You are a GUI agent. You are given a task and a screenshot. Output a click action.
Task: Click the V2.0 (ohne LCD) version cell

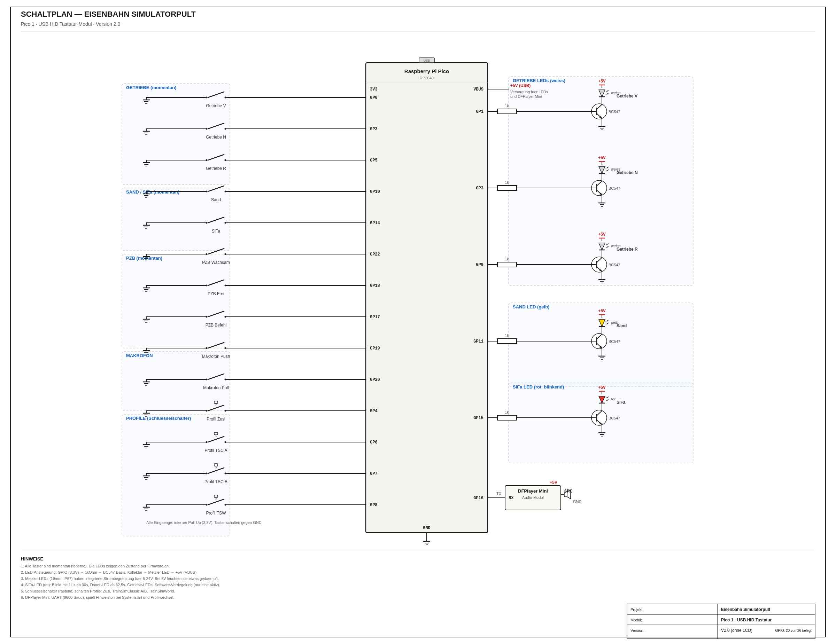[x=736, y=630]
